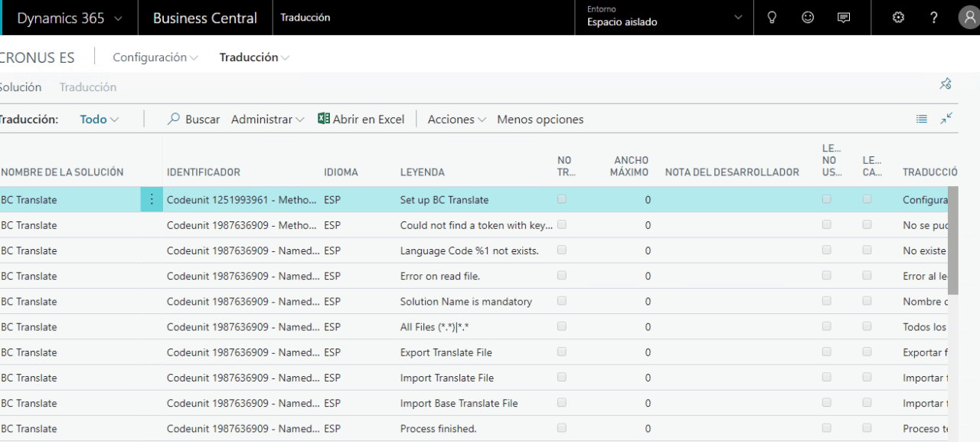Sort by the Leyenda column header
Viewport: 980px width, 442px height.
click(423, 172)
